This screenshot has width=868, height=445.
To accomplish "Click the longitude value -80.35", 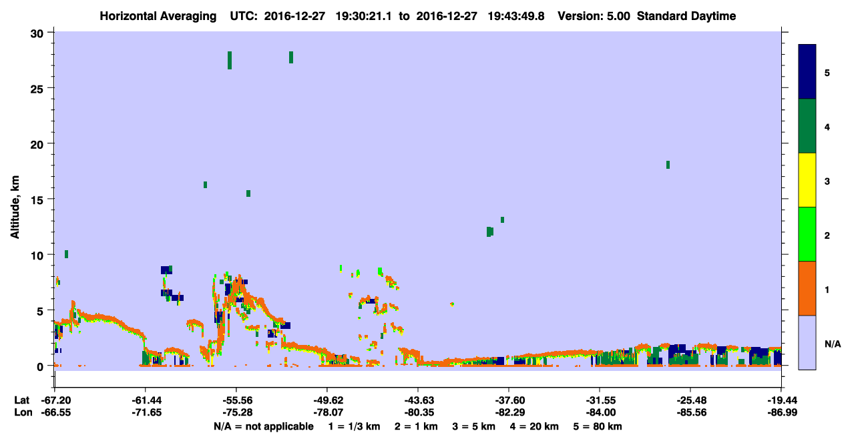I will [x=418, y=413].
